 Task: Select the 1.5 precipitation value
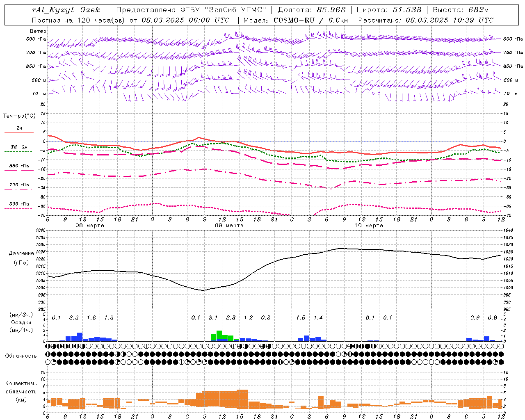coord(301,317)
